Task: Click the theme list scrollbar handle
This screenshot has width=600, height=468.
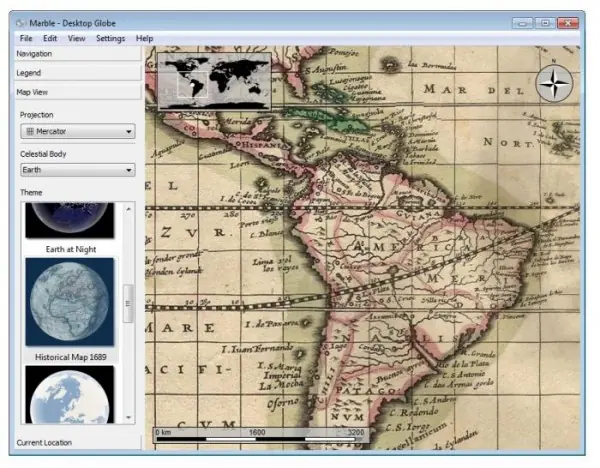Action: (128, 303)
